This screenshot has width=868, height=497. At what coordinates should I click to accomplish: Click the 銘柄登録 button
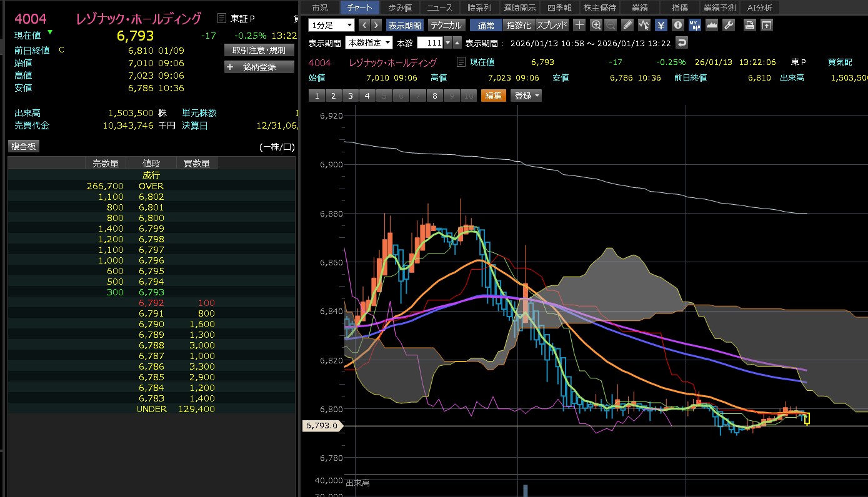259,67
